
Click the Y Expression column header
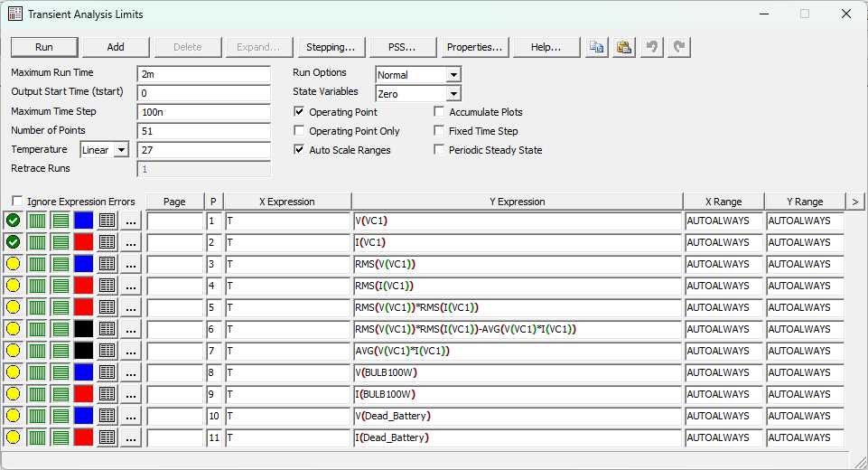516,202
